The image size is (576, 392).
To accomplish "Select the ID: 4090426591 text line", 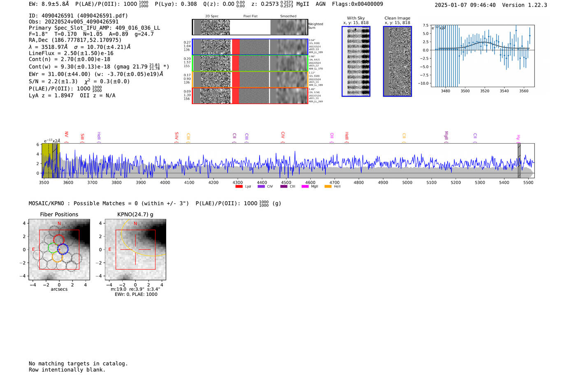I will click(x=78, y=16).
